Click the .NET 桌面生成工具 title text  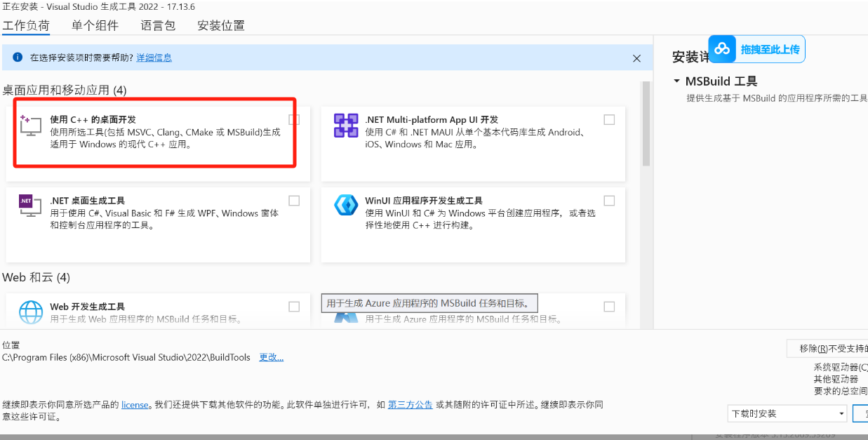coord(87,200)
